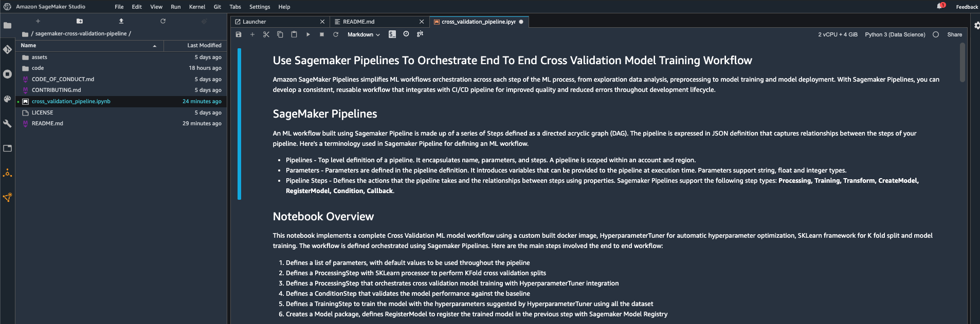The height and width of the screenshot is (324, 980).
Task: Restart the kernel
Action: (x=336, y=34)
